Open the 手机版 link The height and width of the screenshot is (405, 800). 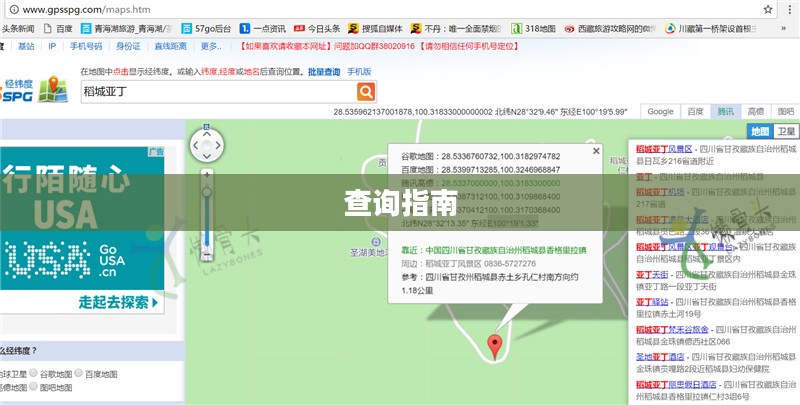tap(359, 72)
